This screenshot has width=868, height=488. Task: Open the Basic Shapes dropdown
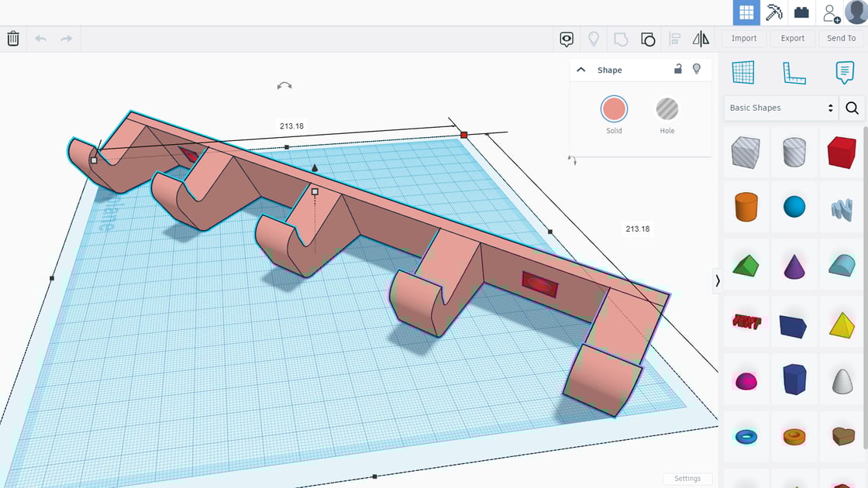click(779, 108)
